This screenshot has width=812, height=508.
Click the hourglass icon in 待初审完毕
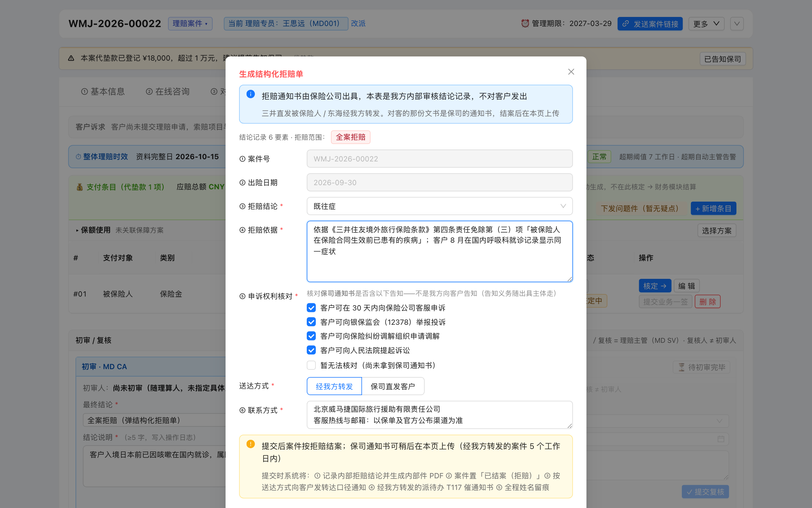pos(681,367)
